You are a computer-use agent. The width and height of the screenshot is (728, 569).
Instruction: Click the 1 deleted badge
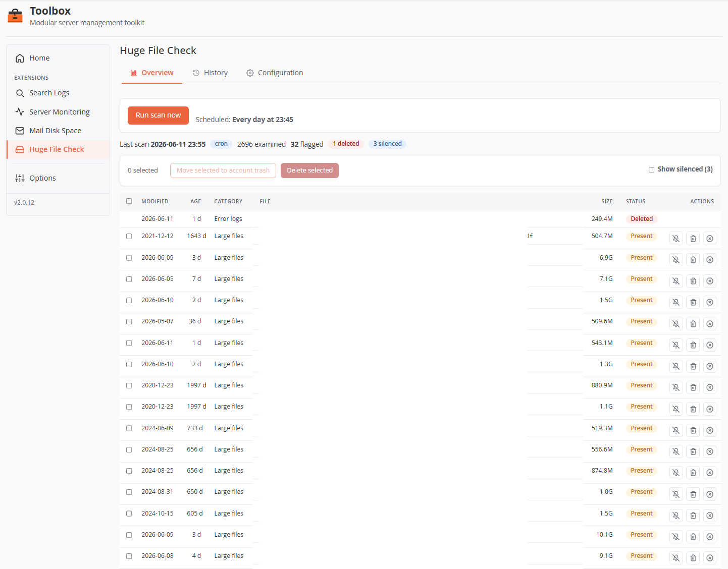pyautogui.click(x=346, y=144)
